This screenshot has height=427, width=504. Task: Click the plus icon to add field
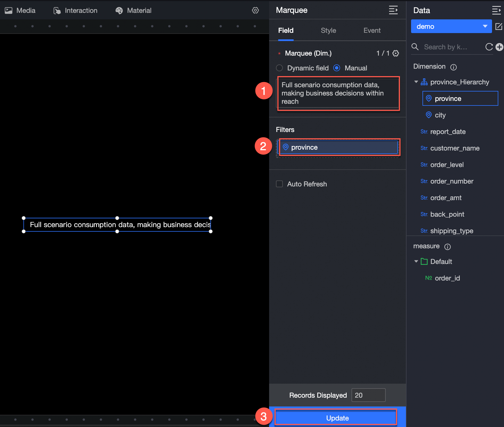(499, 47)
